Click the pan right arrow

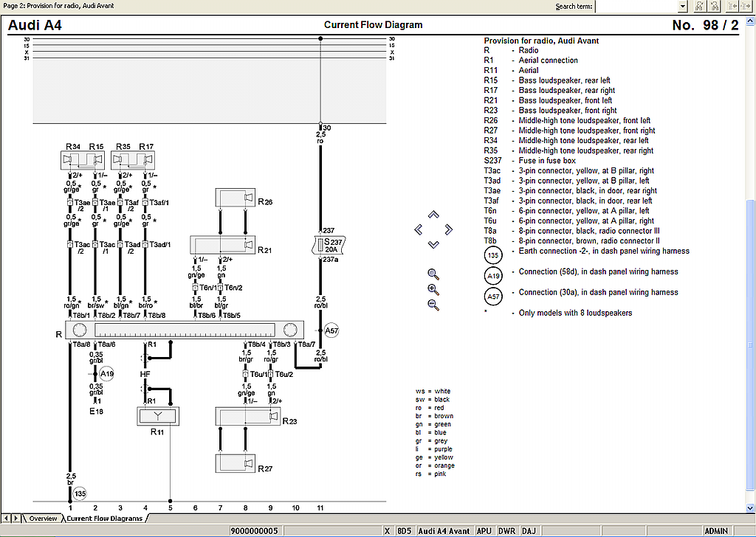point(448,229)
